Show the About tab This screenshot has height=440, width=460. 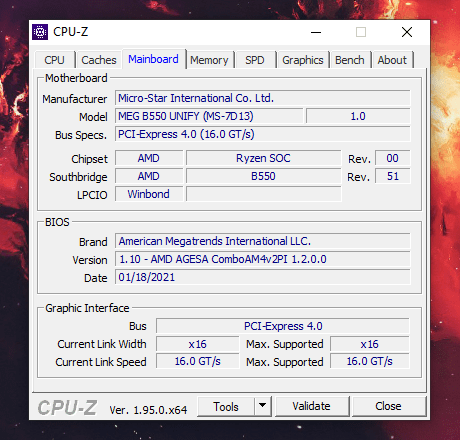[392, 60]
